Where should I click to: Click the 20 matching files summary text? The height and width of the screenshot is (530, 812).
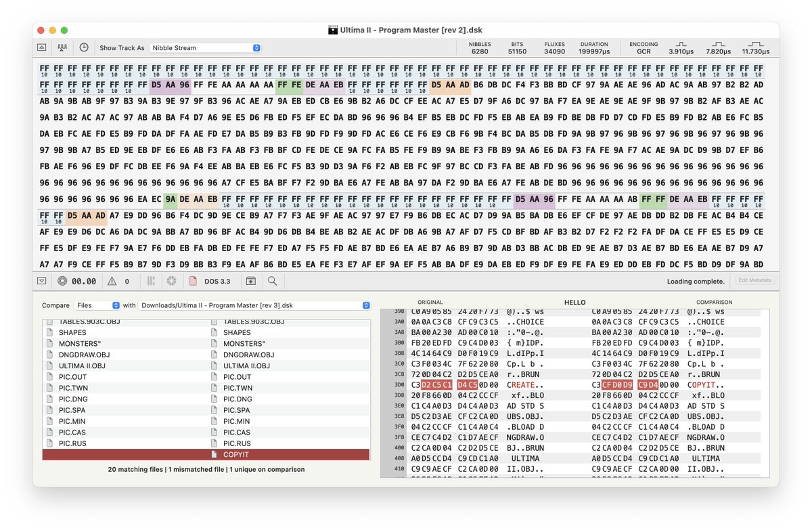click(x=135, y=469)
